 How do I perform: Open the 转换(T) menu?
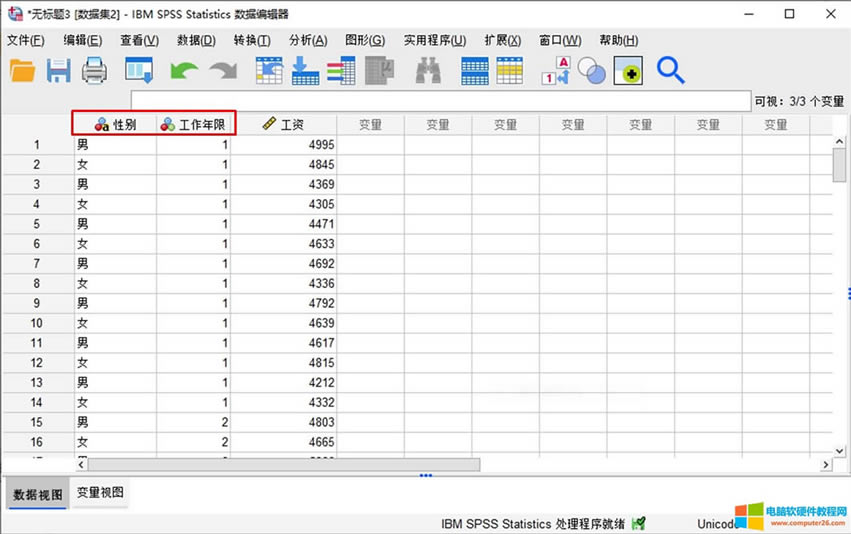pyautogui.click(x=252, y=40)
